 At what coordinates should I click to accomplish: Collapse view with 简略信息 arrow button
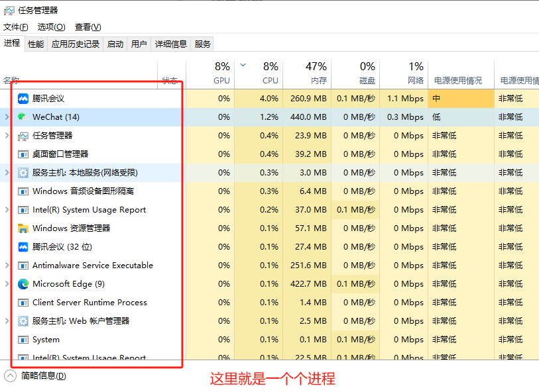[11, 376]
